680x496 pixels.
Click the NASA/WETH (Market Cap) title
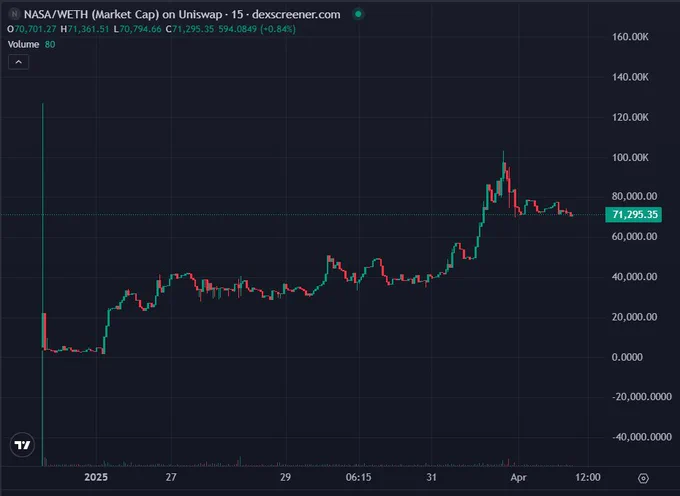(123, 14)
